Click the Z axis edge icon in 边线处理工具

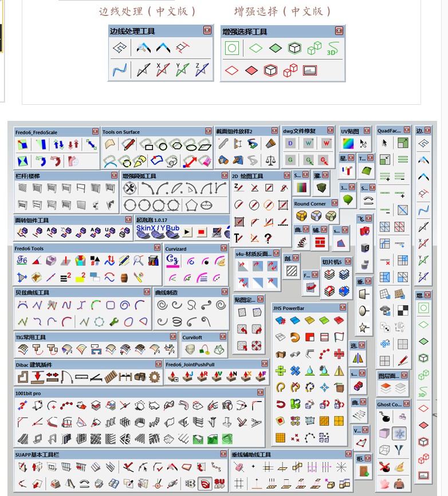[x=202, y=70]
